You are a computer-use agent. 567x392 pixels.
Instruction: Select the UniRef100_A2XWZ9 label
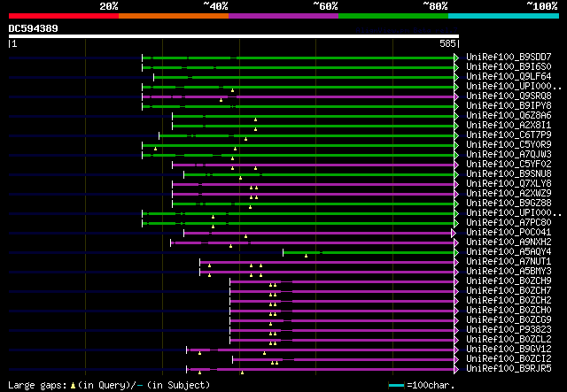coord(509,194)
